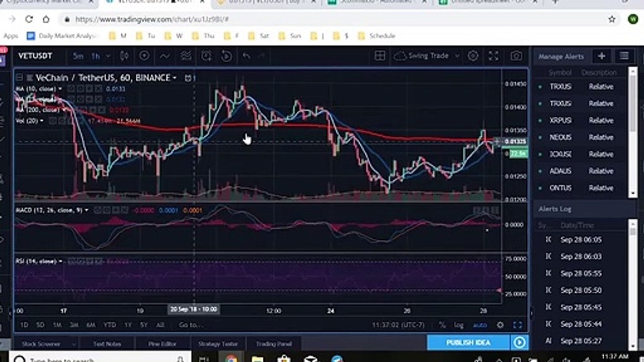The width and height of the screenshot is (644, 362).
Task: Open File Explorer from the taskbar
Action: point(257,359)
